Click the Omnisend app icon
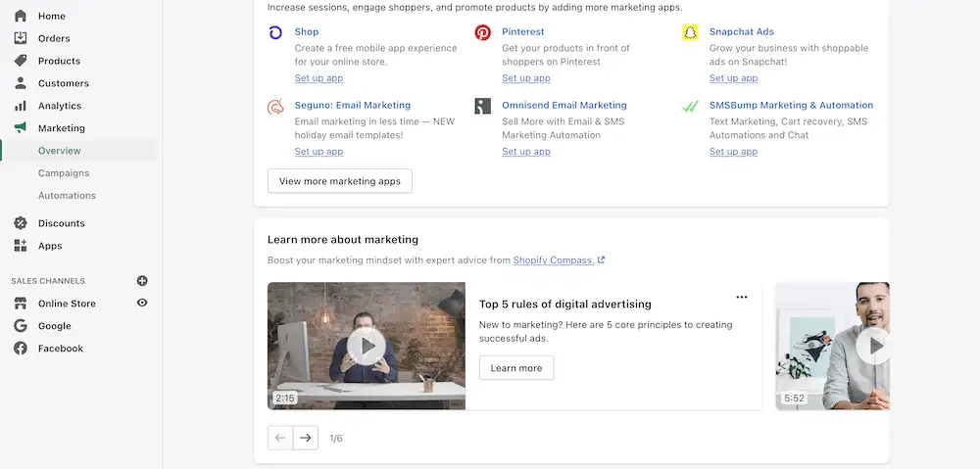Viewport: 980px width, 469px height. pos(482,106)
